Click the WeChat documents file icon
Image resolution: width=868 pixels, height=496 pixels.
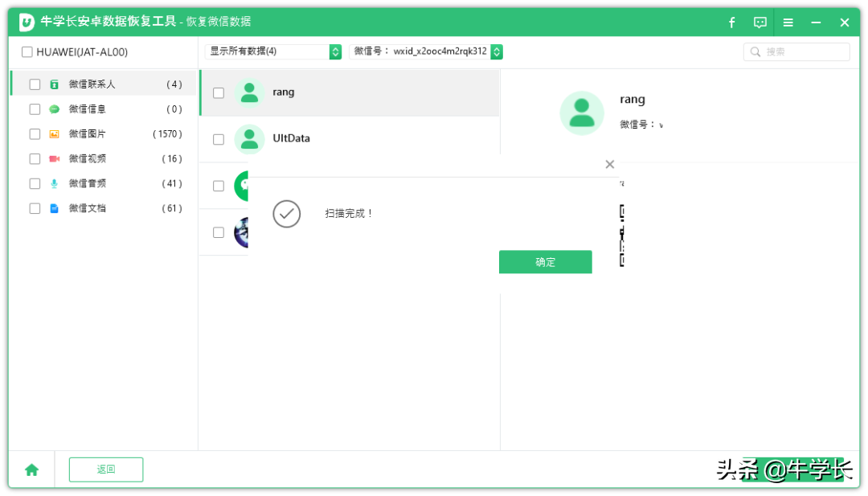tap(55, 208)
